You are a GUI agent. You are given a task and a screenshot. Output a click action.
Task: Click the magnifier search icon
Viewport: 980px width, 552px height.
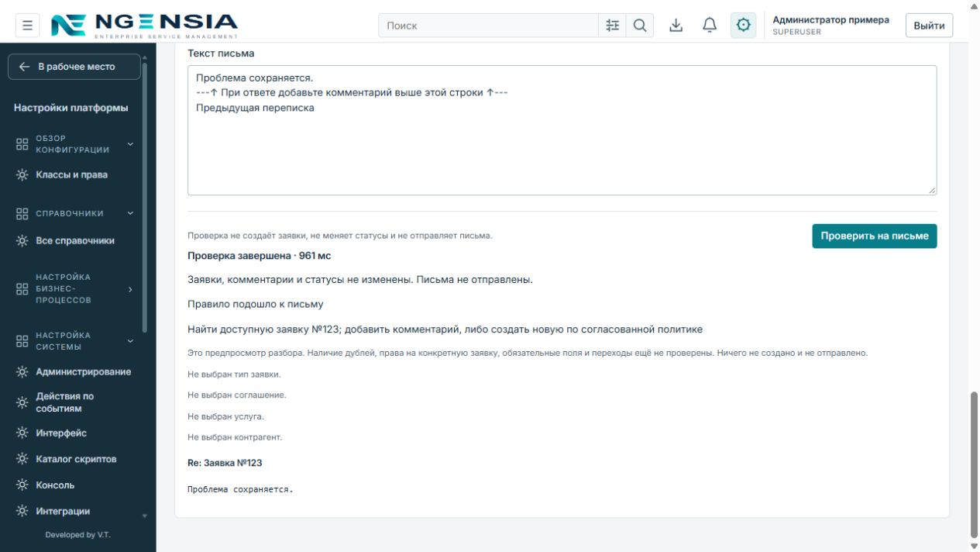(x=640, y=26)
